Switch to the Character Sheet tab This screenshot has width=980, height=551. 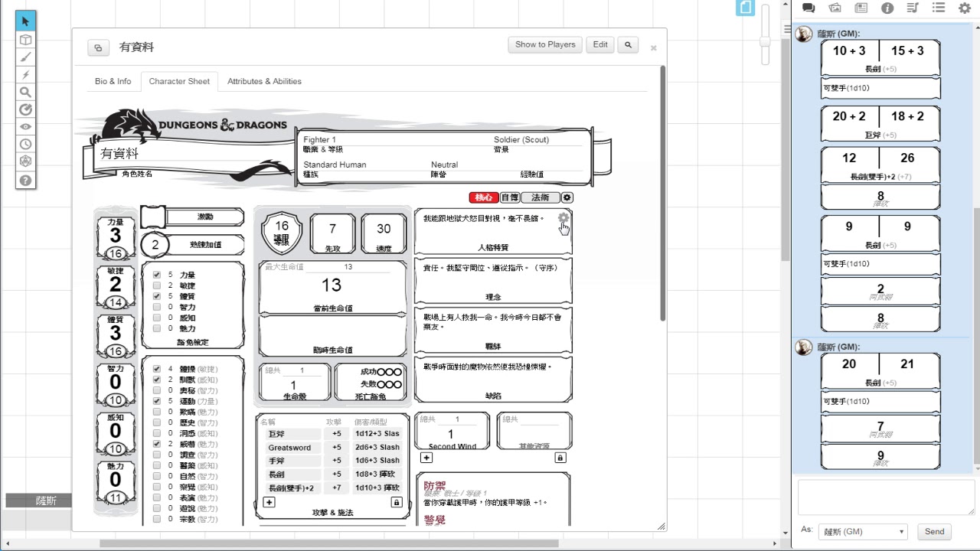tap(179, 81)
